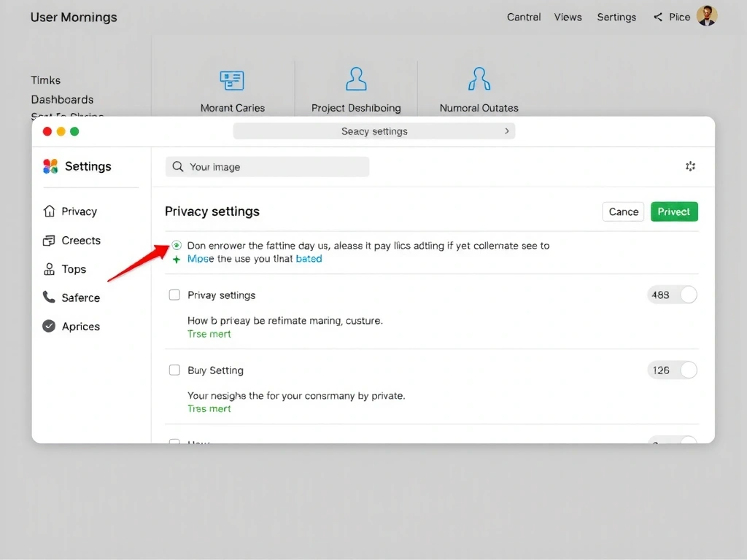The height and width of the screenshot is (560, 747).
Task: Click the Morant Caries icon
Action: [232, 79]
